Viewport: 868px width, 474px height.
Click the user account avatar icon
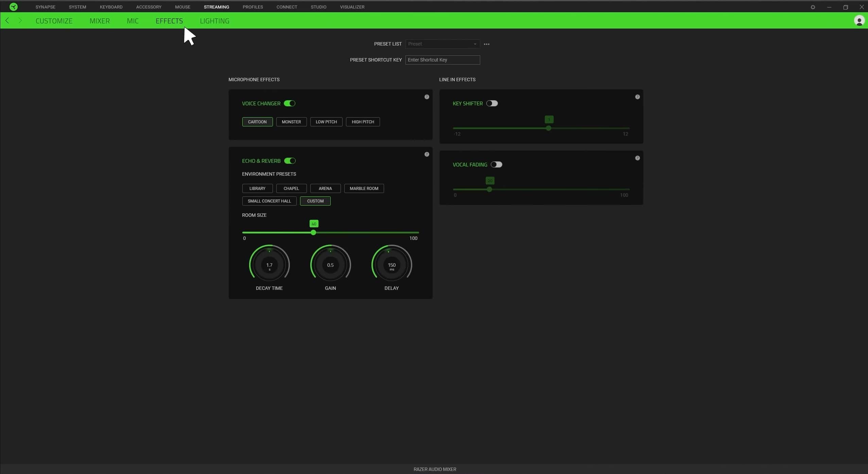[x=859, y=21]
